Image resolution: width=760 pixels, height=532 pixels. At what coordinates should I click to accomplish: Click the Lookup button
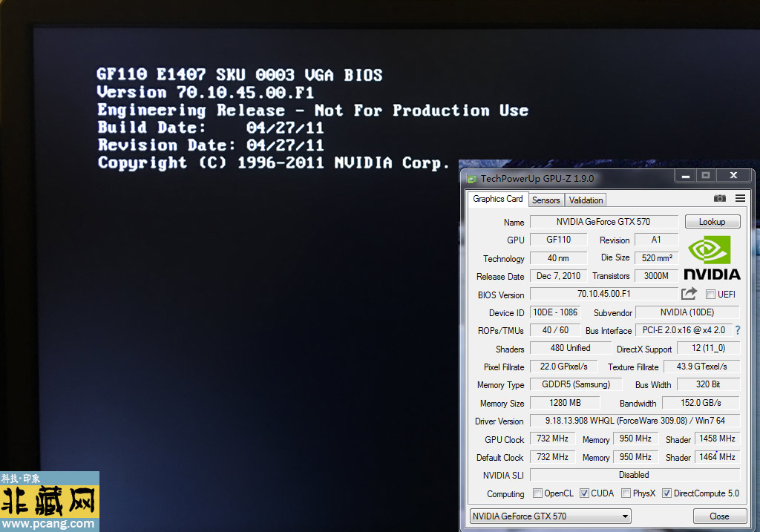pyautogui.click(x=712, y=221)
